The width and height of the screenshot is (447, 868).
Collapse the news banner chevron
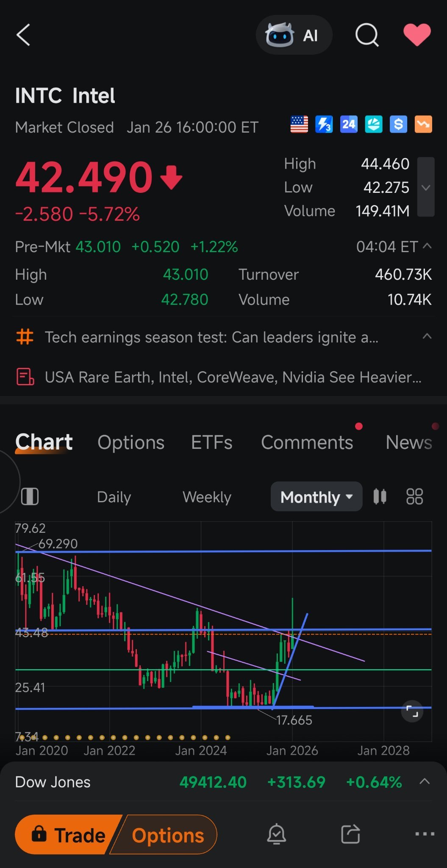[x=427, y=337]
